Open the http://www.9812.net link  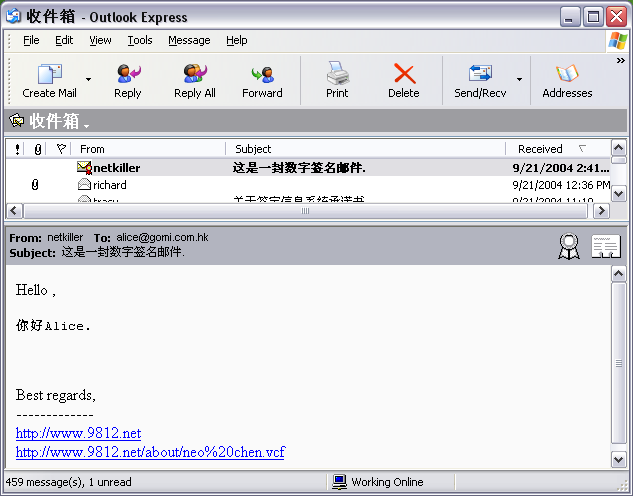(x=78, y=433)
